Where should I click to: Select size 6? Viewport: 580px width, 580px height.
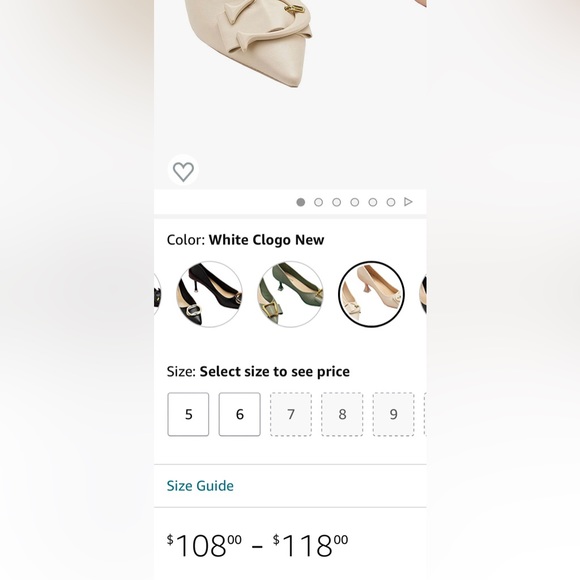(240, 414)
